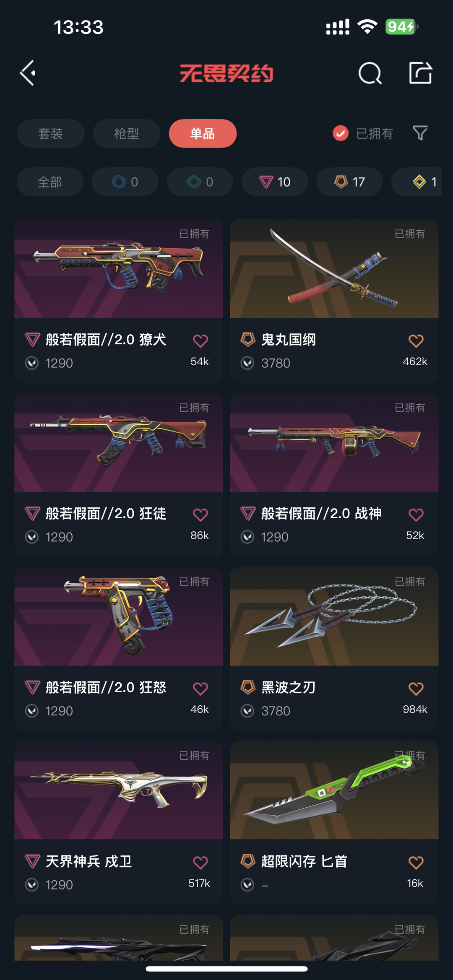Open search with the magnifier icon

tap(370, 73)
